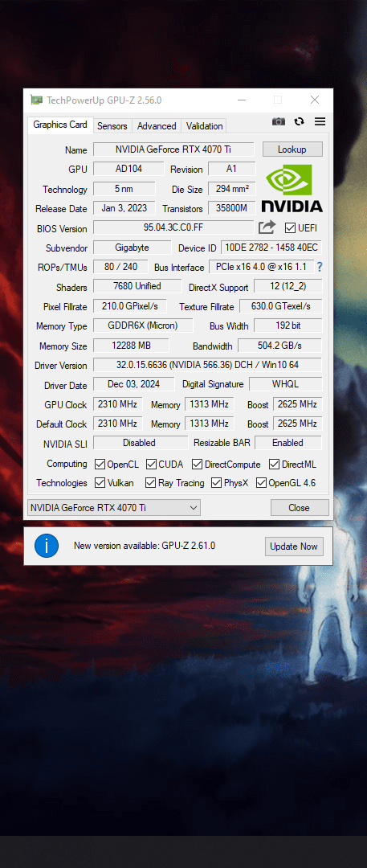Click the Die Size value 294 mm²
This screenshot has height=868, width=367.
(x=232, y=189)
